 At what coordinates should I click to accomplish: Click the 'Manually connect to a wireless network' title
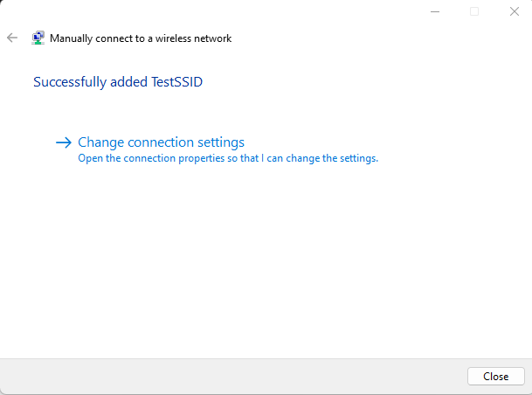(141, 38)
